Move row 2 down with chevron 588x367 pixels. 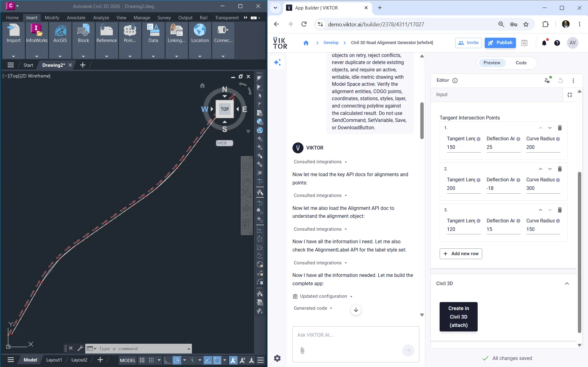550,169
